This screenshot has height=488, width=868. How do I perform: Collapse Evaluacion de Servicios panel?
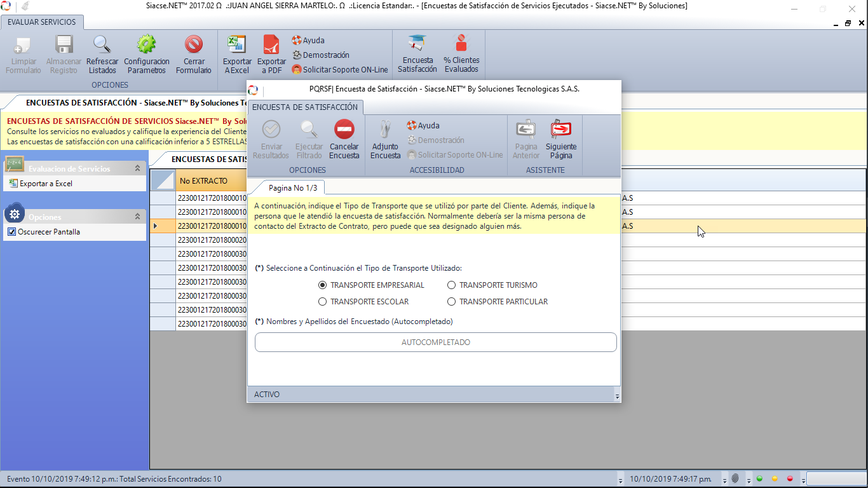137,168
